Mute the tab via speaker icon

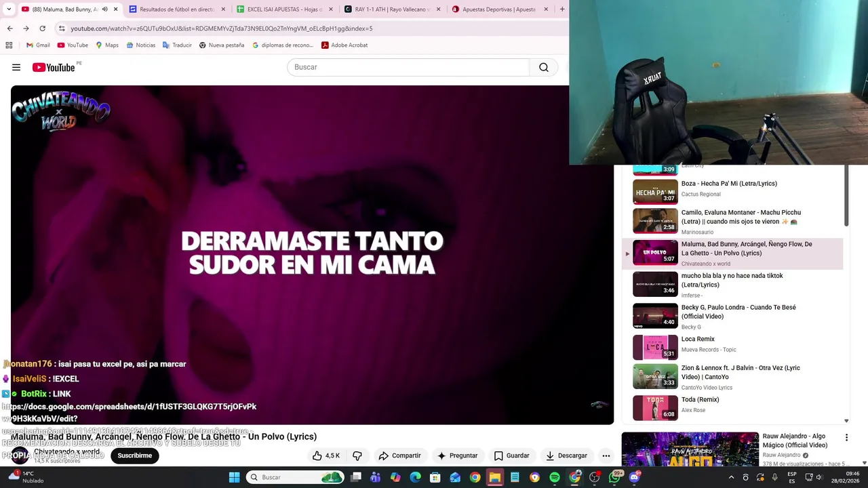pyautogui.click(x=104, y=9)
